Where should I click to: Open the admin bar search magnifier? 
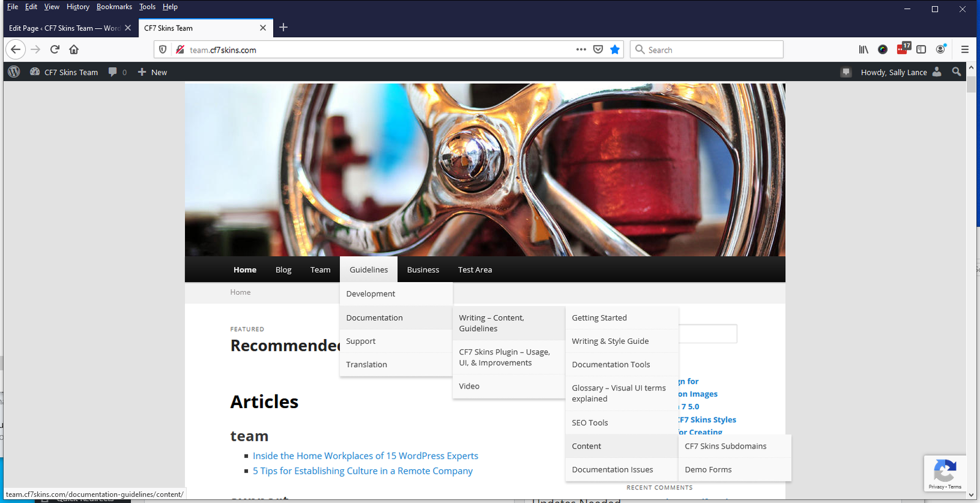coord(956,72)
